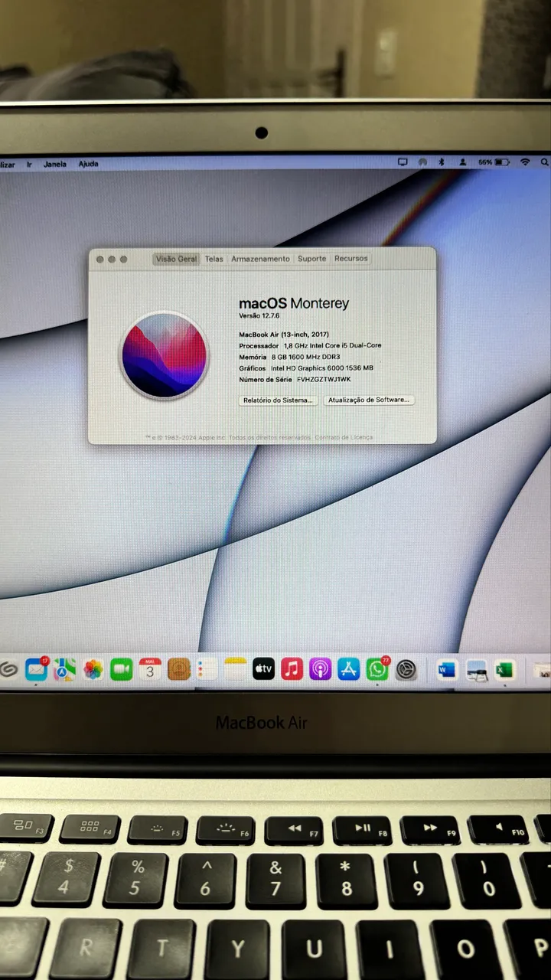Image resolution: width=551 pixels, height=980 pixels.
Task: Open Spotlight search magnifier in menu bar
Action: (545, 162)
